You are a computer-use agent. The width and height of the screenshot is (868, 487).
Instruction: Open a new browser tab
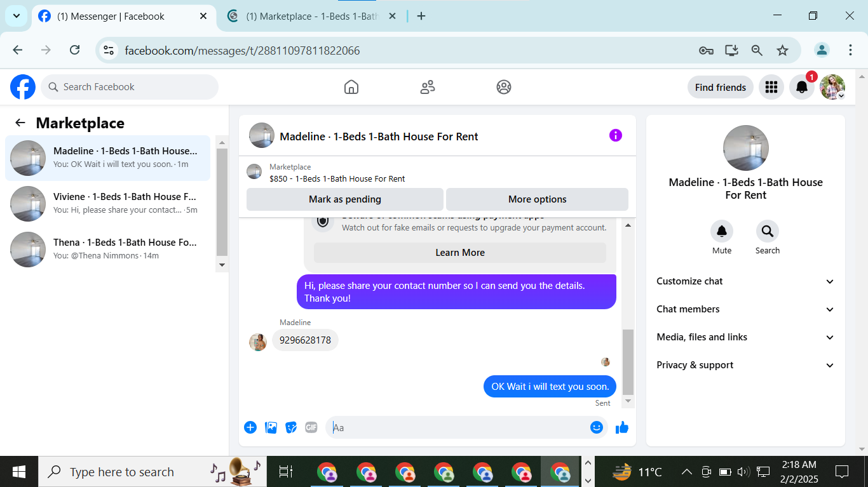[421, 17]
